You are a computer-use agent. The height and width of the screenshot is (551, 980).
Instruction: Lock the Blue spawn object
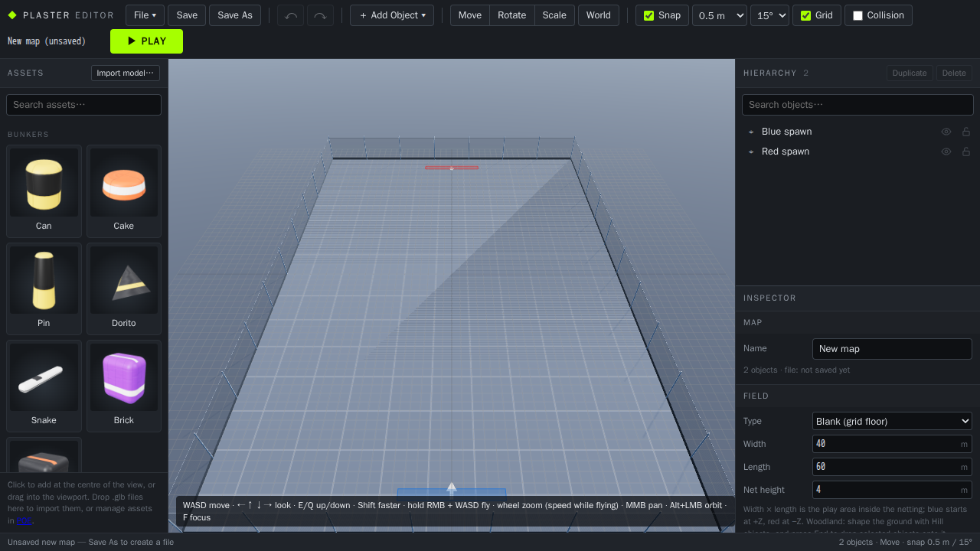click(966, 132)
